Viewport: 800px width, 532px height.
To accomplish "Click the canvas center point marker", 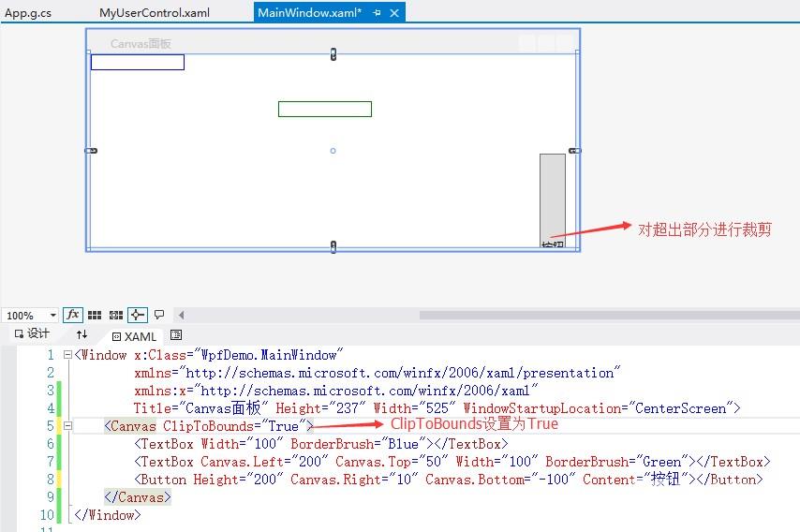I will click(x=333, y=151).
